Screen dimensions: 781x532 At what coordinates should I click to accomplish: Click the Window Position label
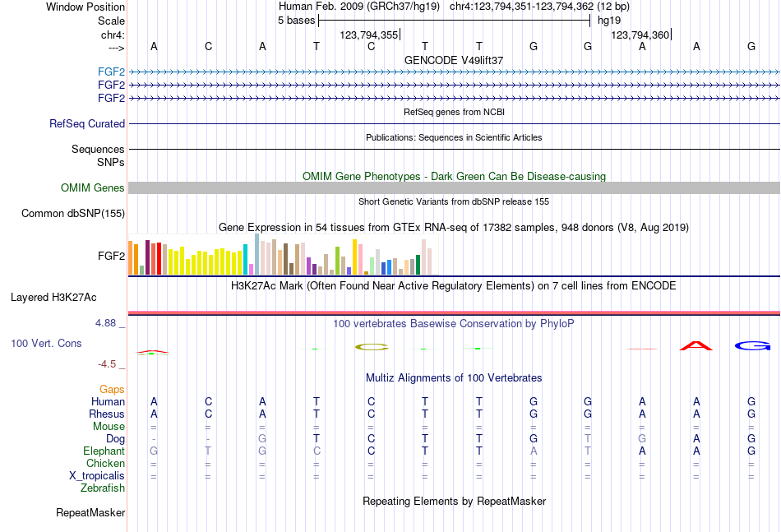coord(85,7)
